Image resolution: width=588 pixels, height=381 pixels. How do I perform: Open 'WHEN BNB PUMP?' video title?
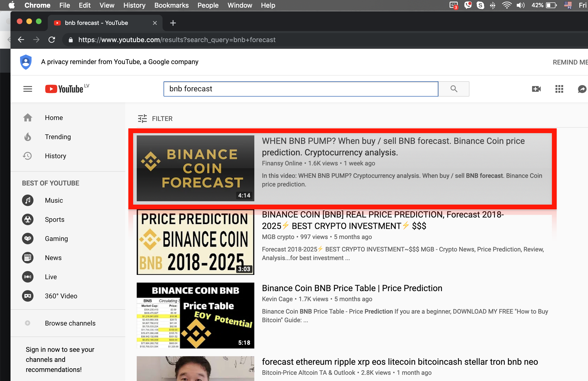click(393, 147)
